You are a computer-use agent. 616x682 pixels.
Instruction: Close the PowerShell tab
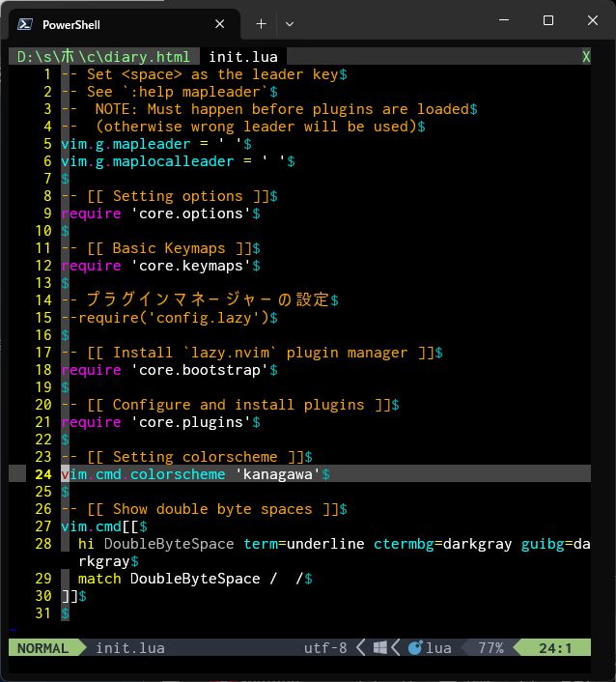pyautogui.click(x=220, y=24)
